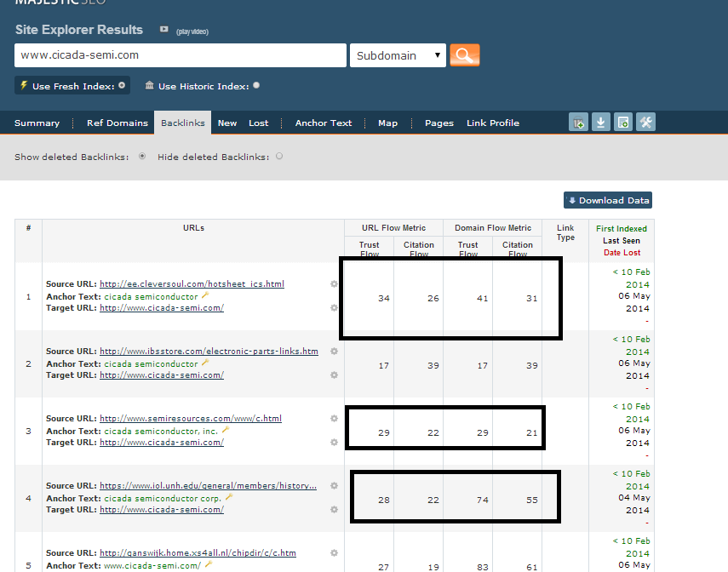Open row 2's target URL link

[162, 375]
